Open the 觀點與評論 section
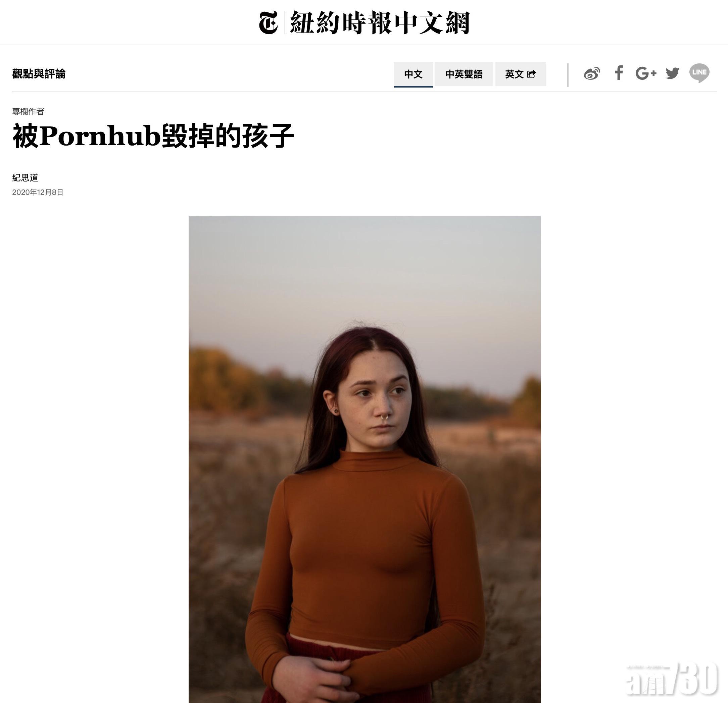 pyautogui.click(x=39, y=74)
